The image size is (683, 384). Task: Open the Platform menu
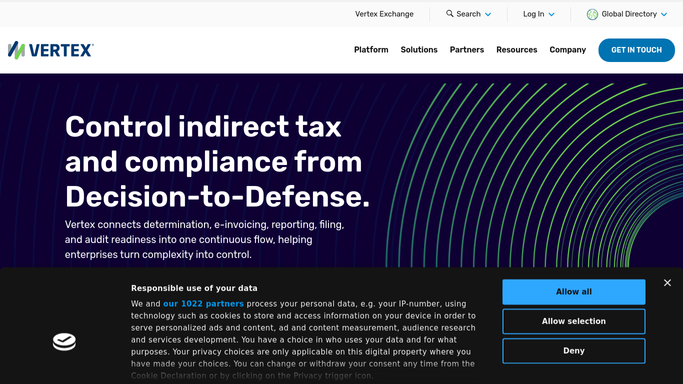point(371,50)
